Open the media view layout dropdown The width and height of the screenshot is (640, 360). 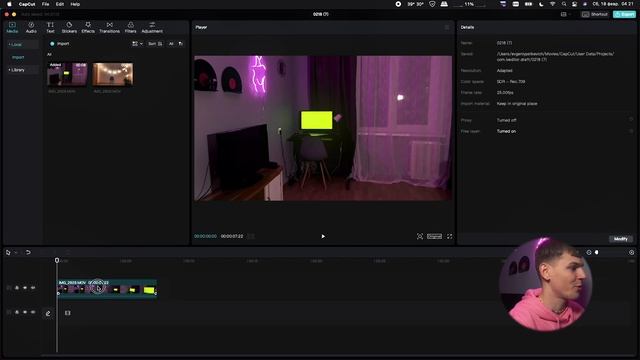click(x=137, y=44)
